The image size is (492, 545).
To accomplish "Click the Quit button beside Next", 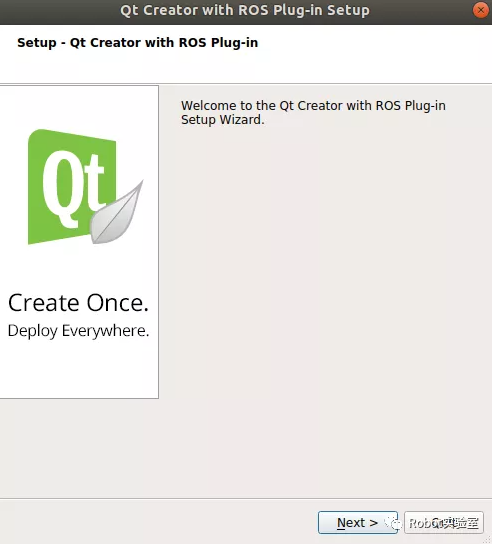I will pos(444,522).
